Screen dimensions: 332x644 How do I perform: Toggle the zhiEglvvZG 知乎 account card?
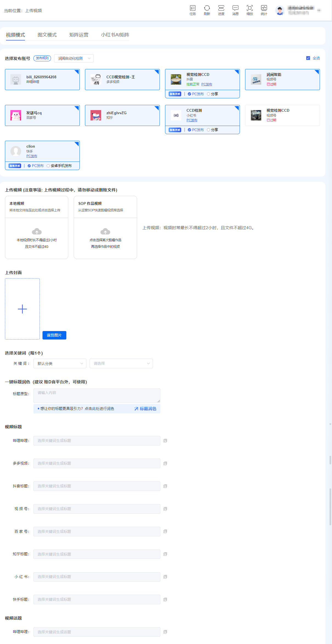[x=122, y=115]
